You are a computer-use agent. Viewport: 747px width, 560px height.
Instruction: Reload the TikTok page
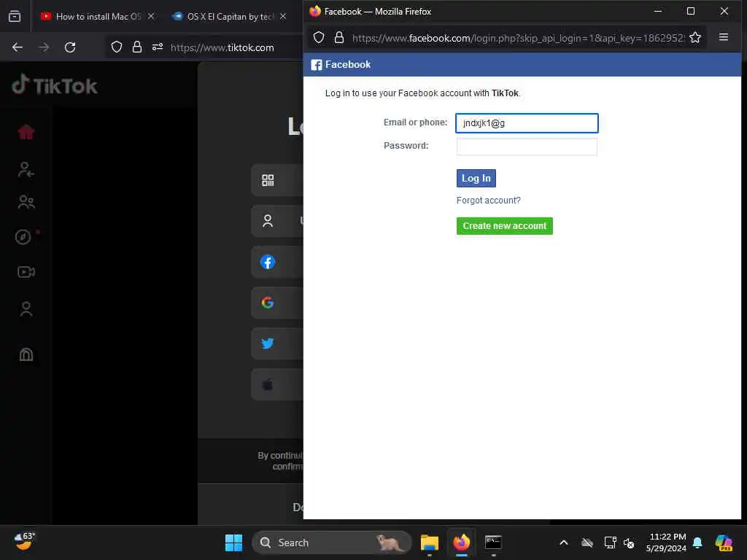[x=70, y=47]
